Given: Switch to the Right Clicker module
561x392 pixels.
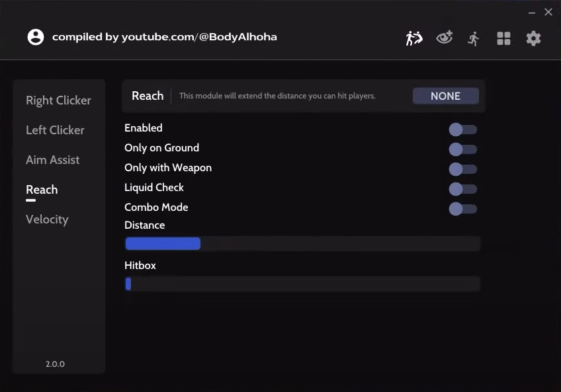Looking at the screenshot, I should 58,100.
